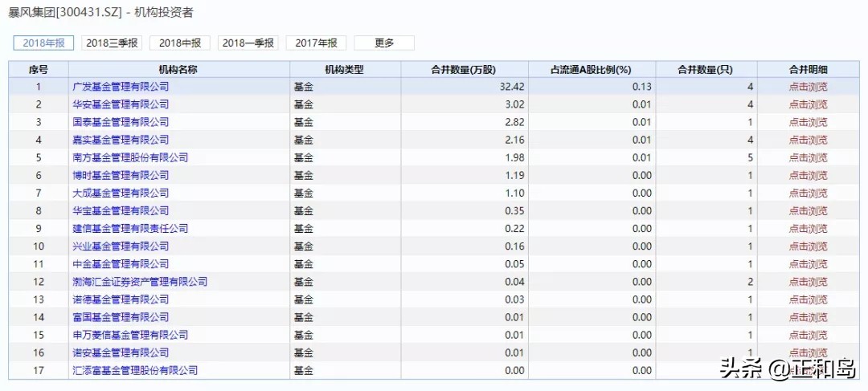Screen dimensions: 868x391
Task: Click 点击浏览 in 富国基金 row
Action: tap(809, 317)
